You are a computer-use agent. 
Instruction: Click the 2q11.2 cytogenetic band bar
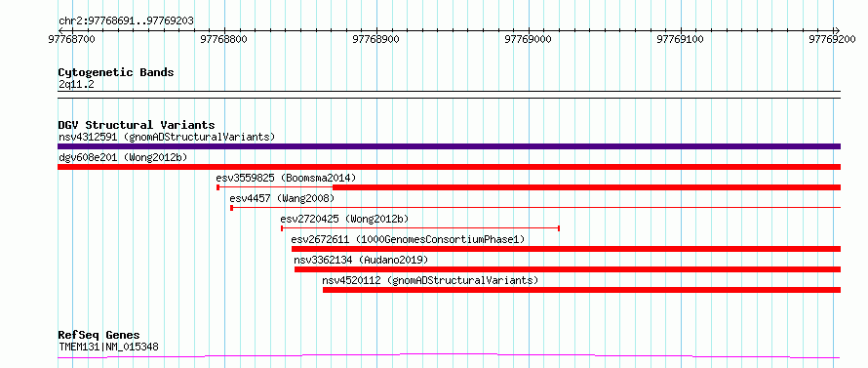pyautogui.click(x=449, y=95)
